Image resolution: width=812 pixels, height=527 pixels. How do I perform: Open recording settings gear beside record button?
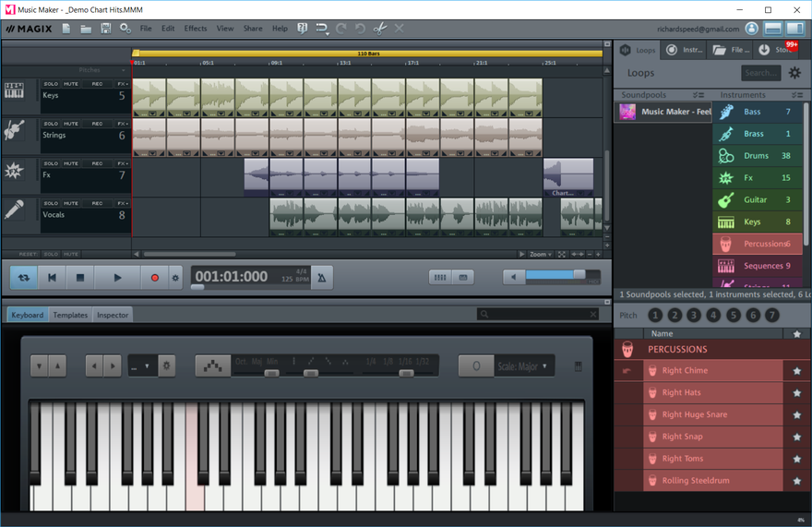point(175,278)
